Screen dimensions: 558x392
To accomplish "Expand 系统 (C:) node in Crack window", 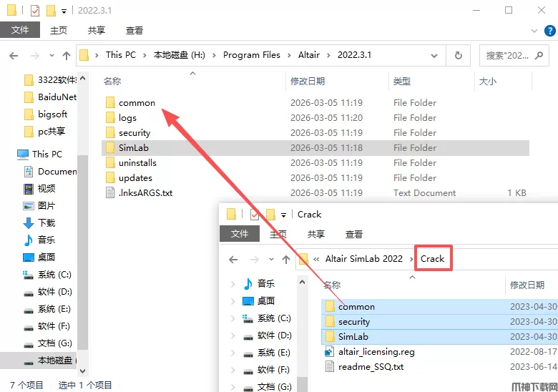I will tap(232, 318).
